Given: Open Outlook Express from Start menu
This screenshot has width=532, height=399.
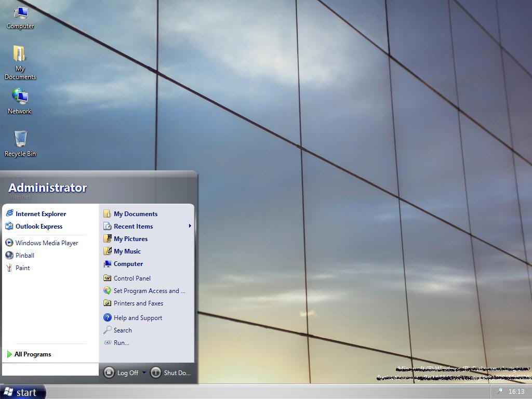Looking at the screenshot, I should 34,227.
